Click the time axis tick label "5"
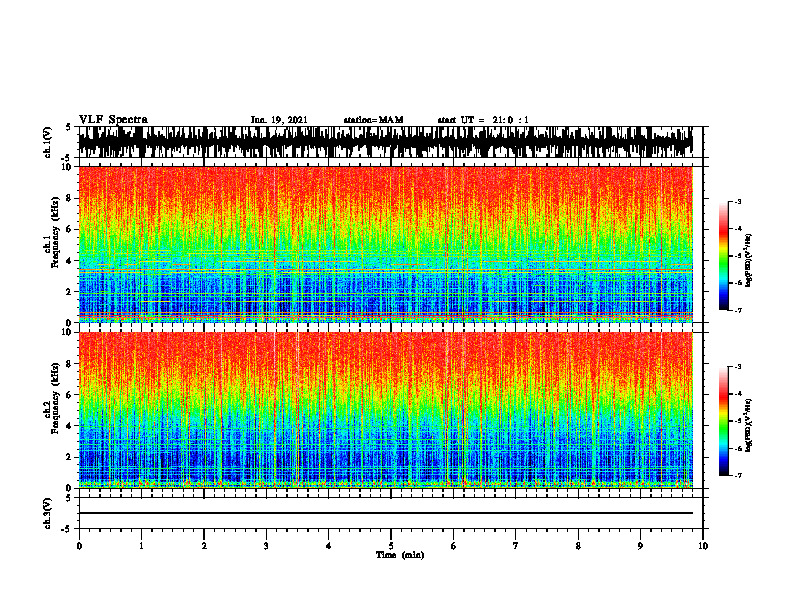 [391, 546]
